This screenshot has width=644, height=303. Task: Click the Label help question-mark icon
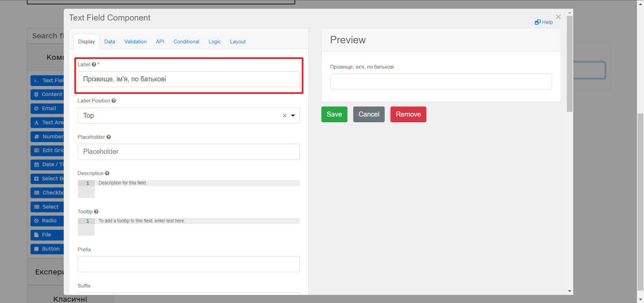[x=94, y=64]
